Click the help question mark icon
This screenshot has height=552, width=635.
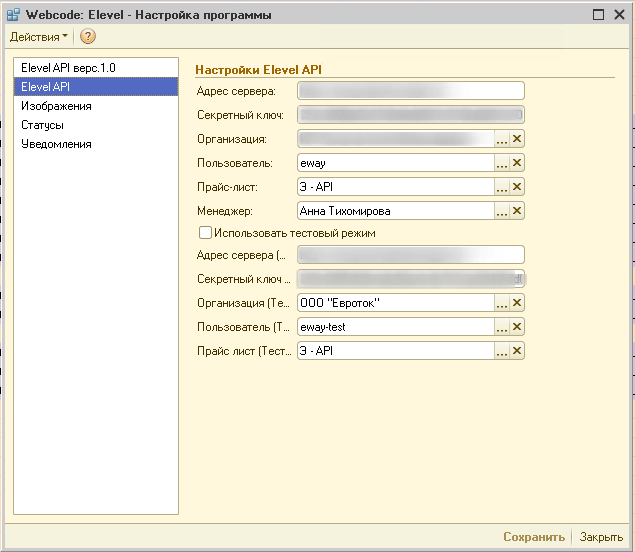(x=88, y=37)
